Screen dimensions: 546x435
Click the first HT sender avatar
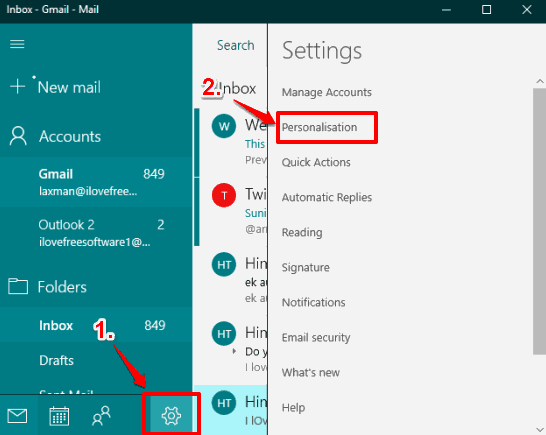pyautogui.click(x=224, y=264)
